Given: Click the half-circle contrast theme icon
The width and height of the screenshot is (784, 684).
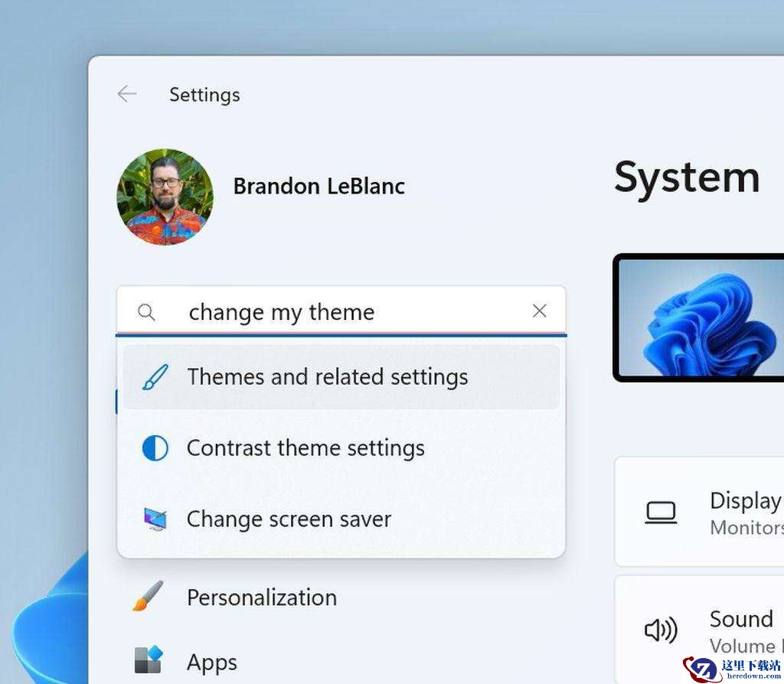Looking at the screenshot, I should (155, 448).
